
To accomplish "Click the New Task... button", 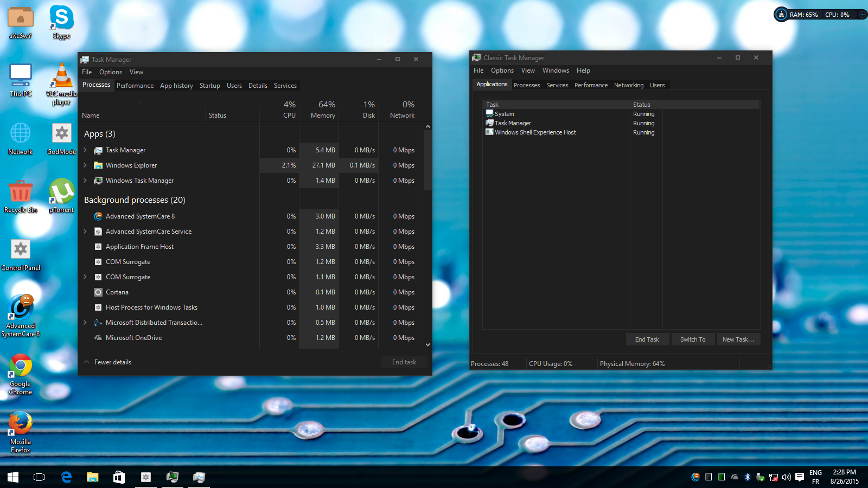I will (x=738, y=339).
